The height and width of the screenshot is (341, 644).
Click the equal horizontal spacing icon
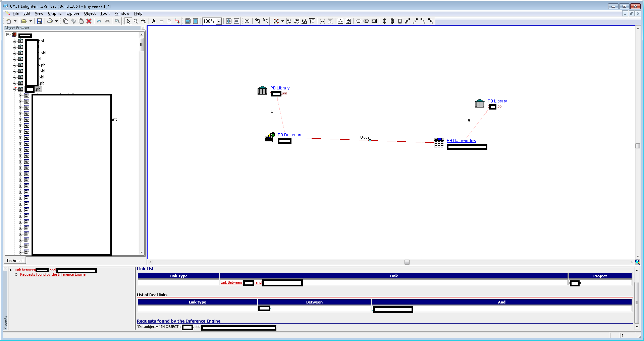pyautogui.click(x=322, y=21)
